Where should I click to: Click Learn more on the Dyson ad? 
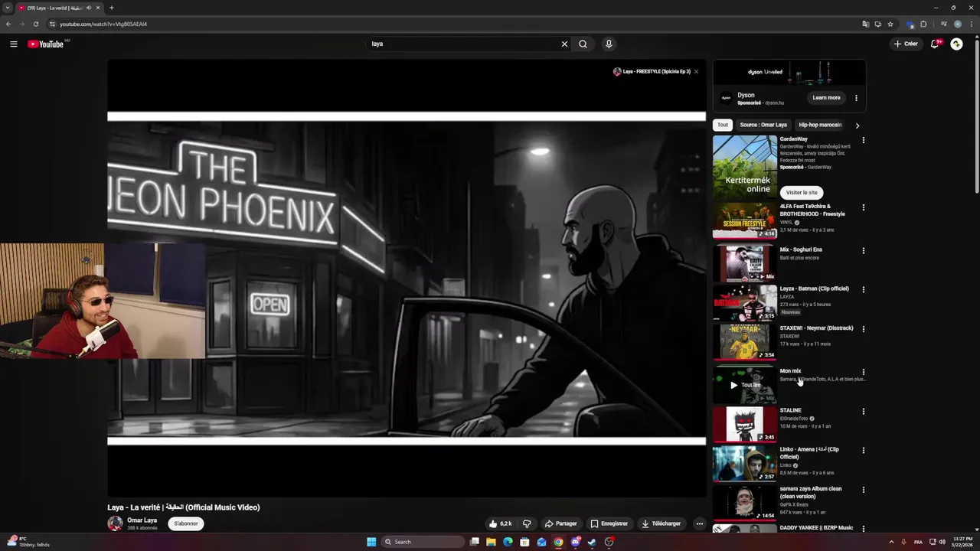[826, 97]
